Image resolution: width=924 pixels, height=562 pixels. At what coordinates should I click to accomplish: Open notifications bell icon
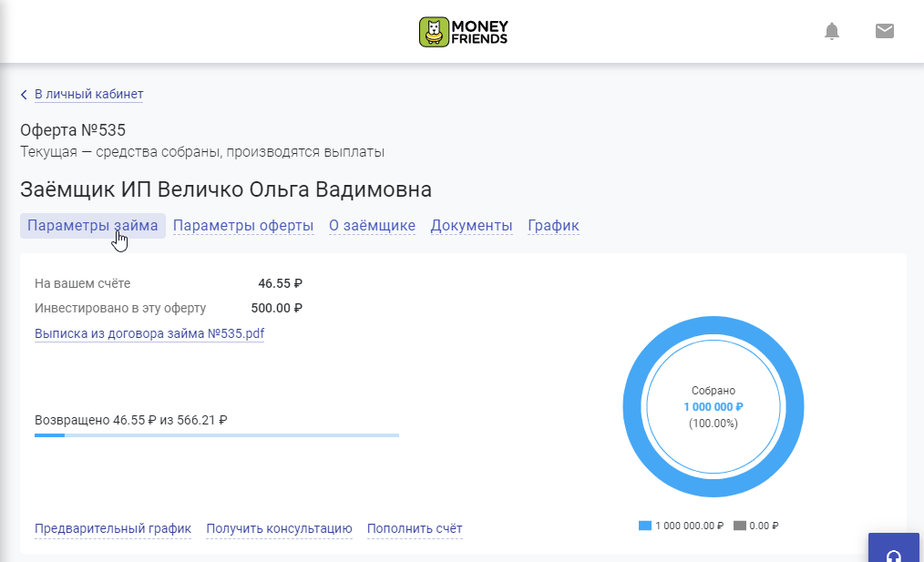pos(831,32)
